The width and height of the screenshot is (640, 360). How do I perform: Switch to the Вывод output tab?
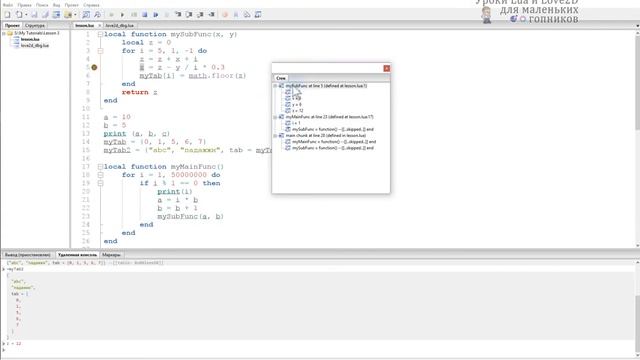(28, 255)
